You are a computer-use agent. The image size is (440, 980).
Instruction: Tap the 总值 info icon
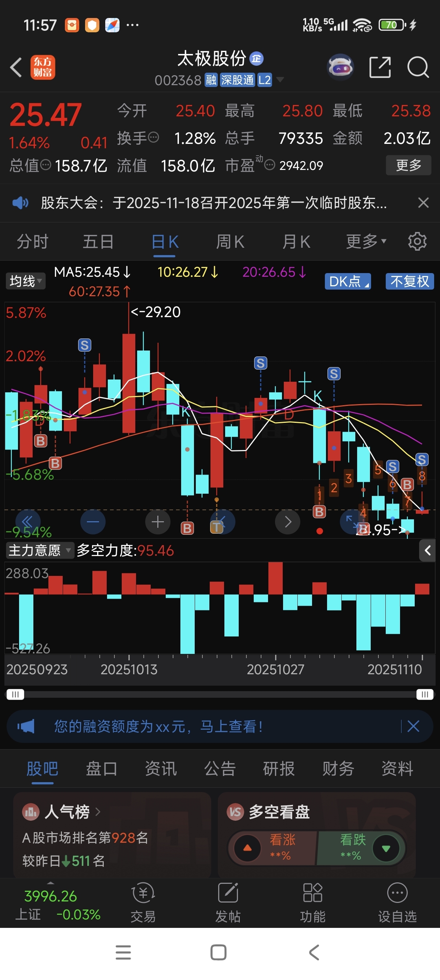(x=45, y=165)
